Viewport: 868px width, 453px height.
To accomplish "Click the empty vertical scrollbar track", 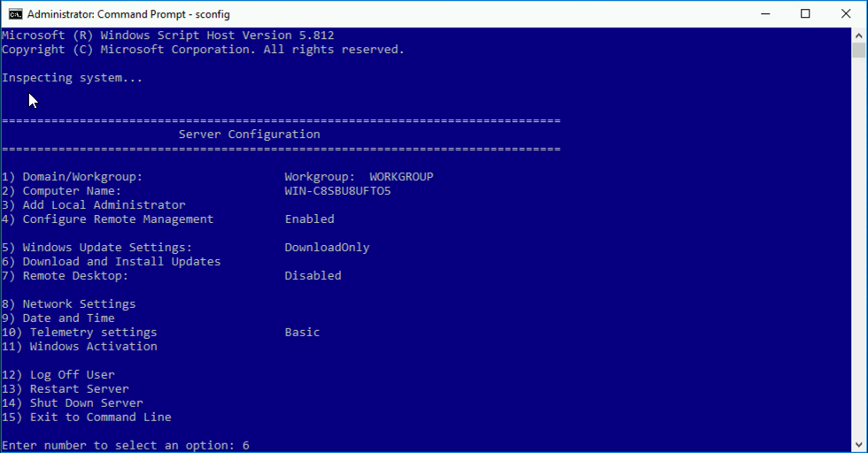I will pos(858,248).
